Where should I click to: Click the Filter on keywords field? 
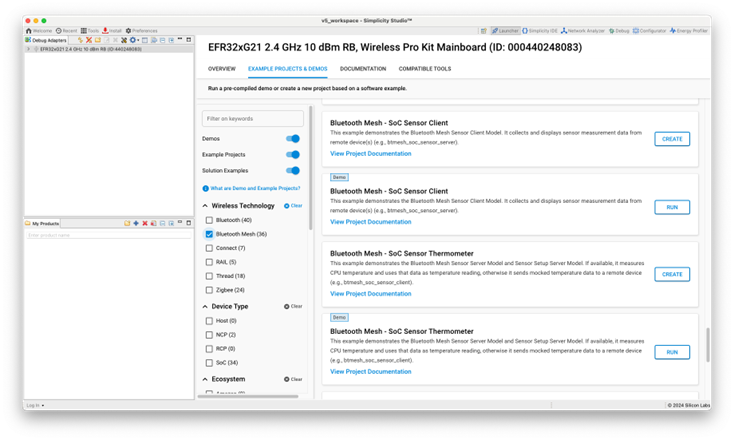click(x=253, y=119)
